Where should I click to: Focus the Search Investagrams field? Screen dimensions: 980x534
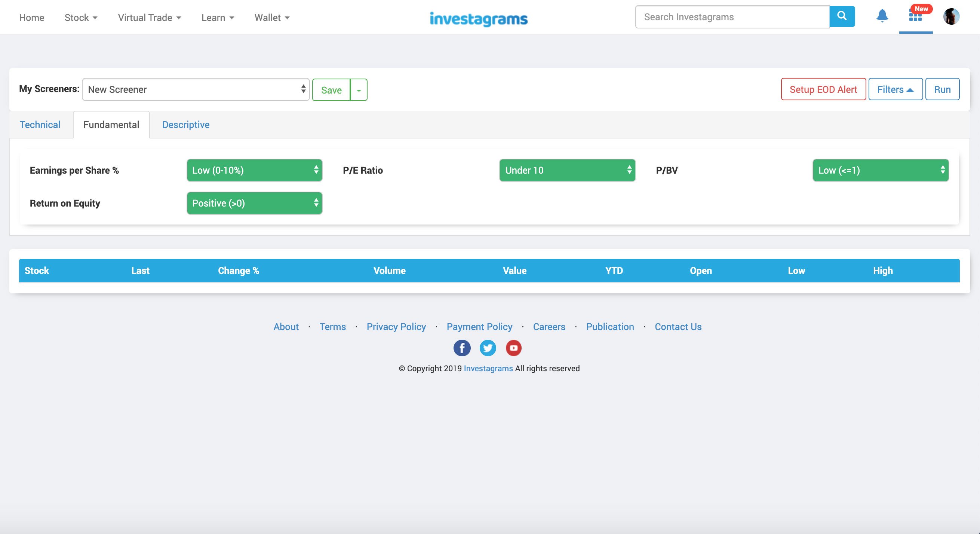coord(732,17)
